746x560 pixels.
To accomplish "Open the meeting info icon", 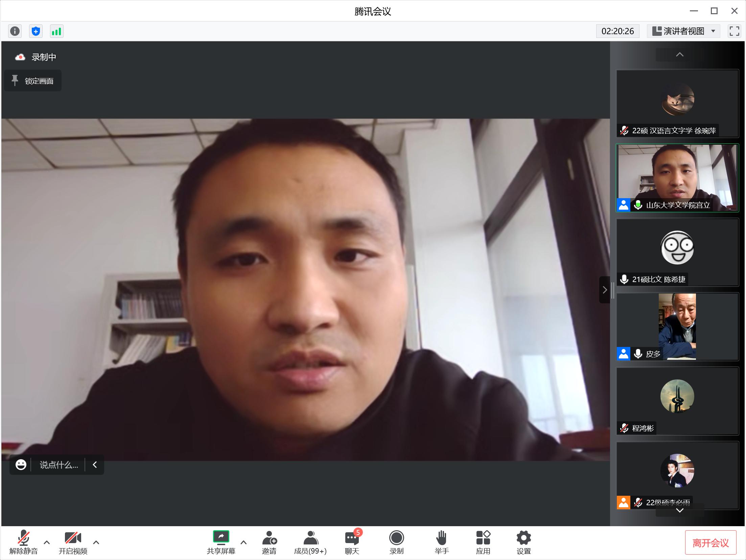I will click(15, 31).
